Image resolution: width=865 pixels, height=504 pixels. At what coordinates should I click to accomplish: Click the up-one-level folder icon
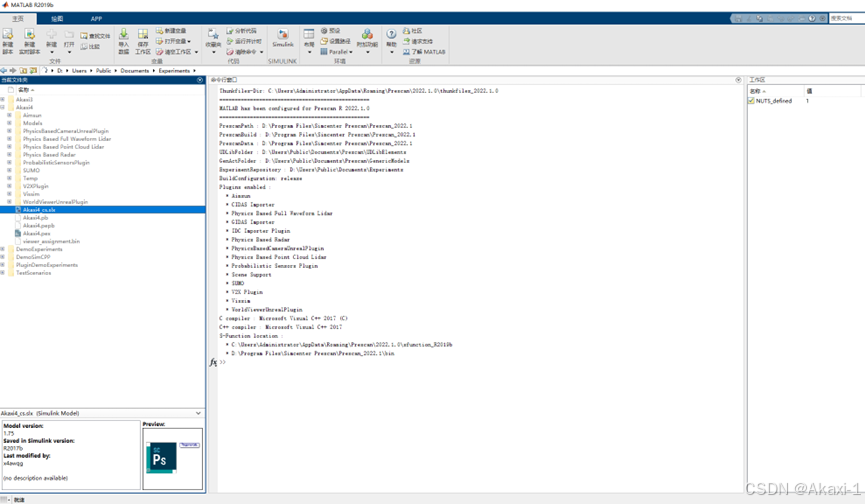[23, 71]
